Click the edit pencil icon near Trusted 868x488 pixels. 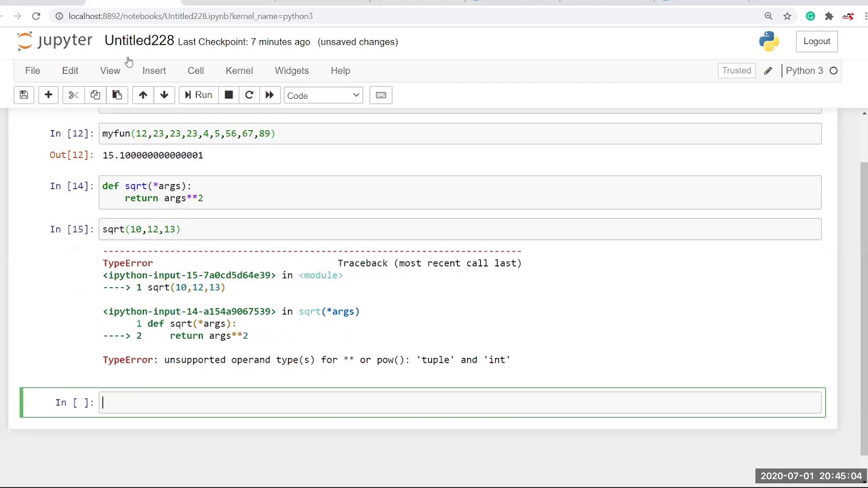tap(768, 70)
